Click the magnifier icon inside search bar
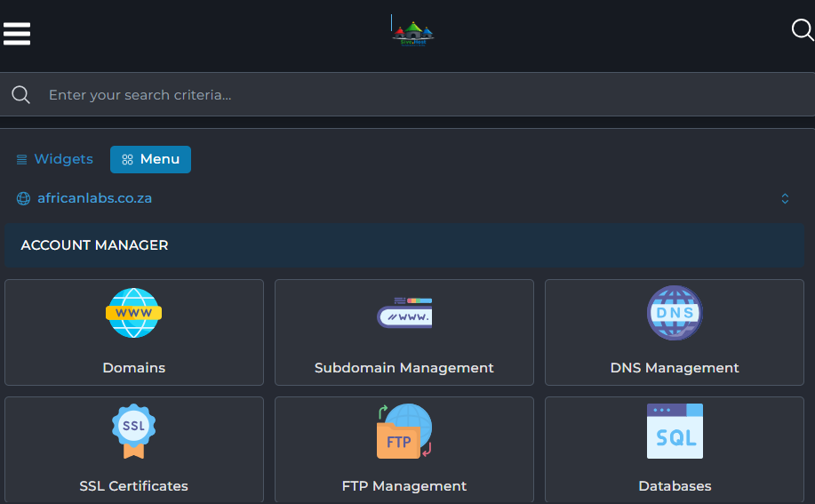Viewport: 815px width, 504px height. click(20, 94)
